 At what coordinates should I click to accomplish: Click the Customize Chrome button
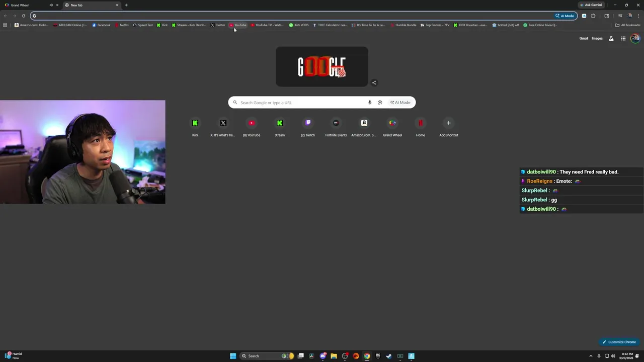pyautogui.click(x=619, y=342)
